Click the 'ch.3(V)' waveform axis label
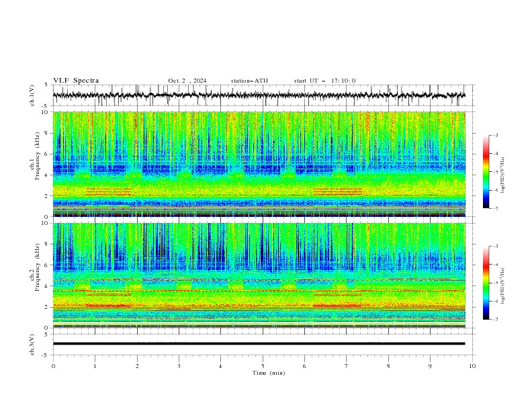 (32, 345)
